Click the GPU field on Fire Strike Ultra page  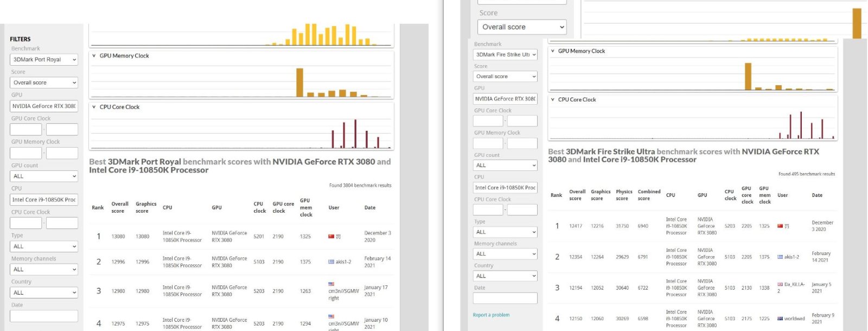[x=505, y=99]
